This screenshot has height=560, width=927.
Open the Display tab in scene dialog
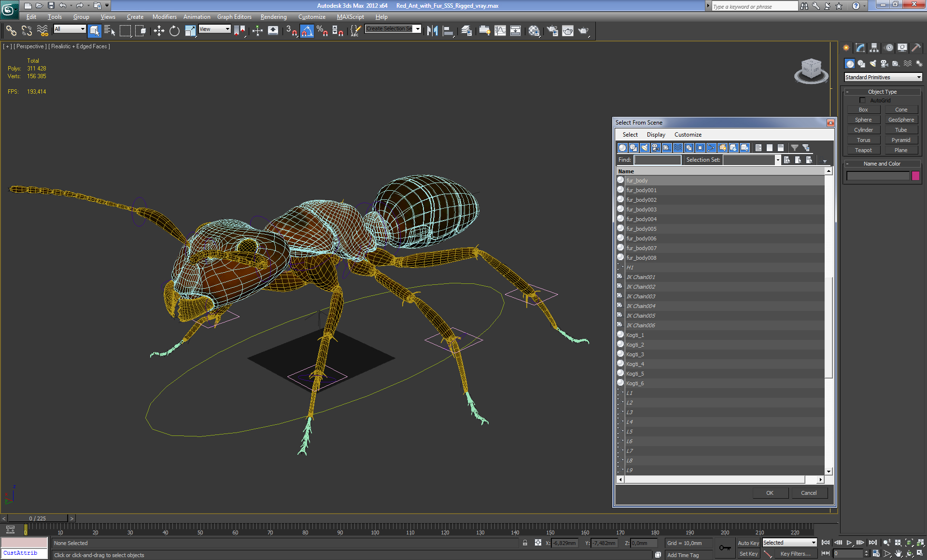(x=655, y=134)
